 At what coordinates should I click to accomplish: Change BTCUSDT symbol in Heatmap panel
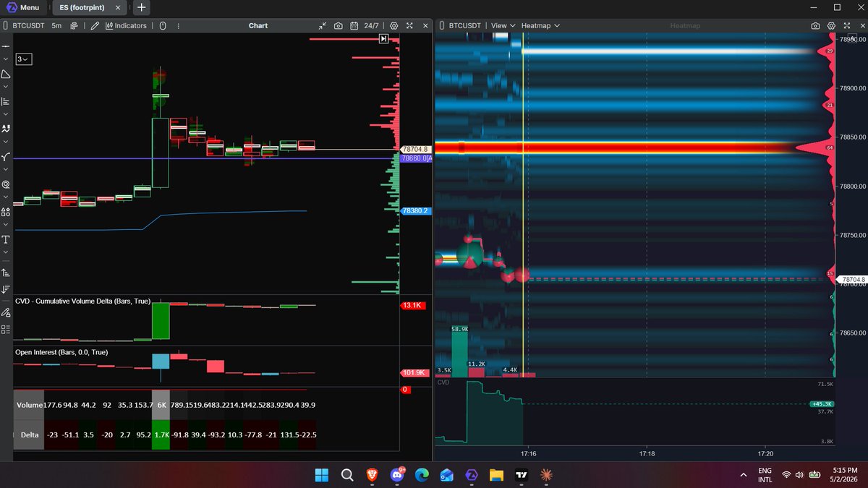[x=467, y=25]
